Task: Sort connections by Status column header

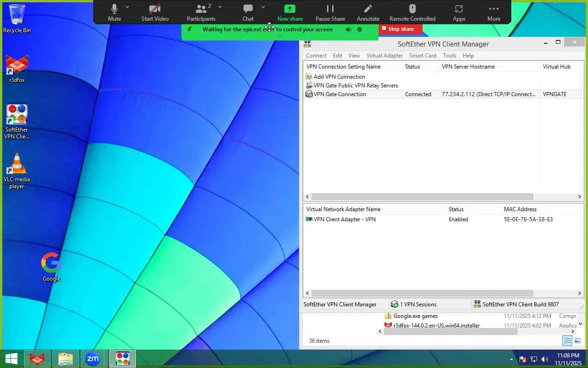Action: pyautogui.click(x=420, y=67)
